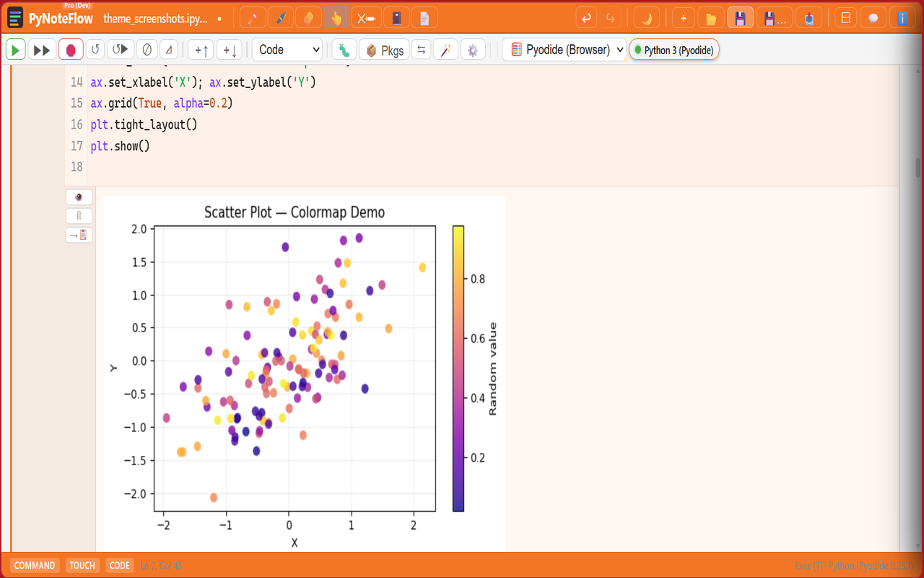This screenshot has height=578, width=924.
Task: Open the Pkgs package manager
Action: click(x=385, y=50)
